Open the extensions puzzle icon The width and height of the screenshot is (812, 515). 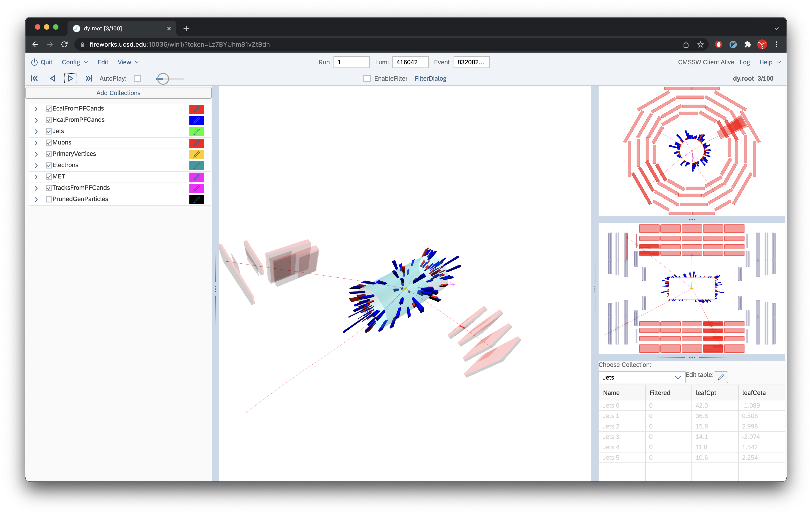(748, 44)
